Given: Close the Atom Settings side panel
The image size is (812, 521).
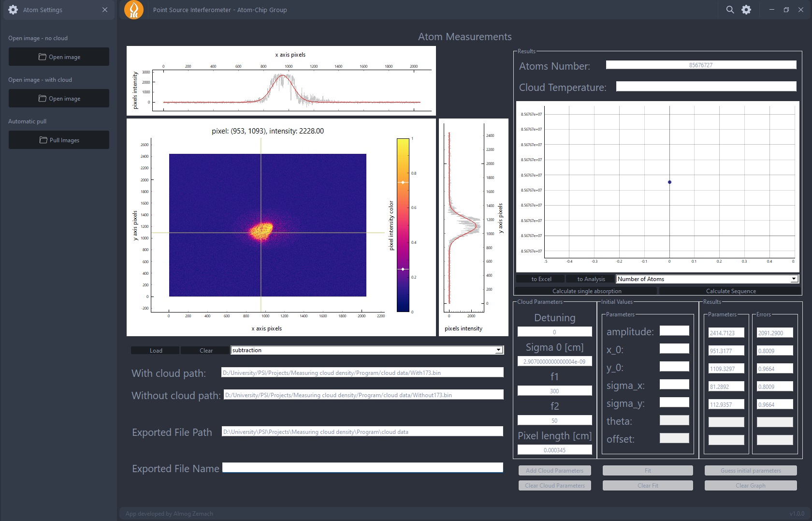Looking at the screenshot, I should point(105,10).
